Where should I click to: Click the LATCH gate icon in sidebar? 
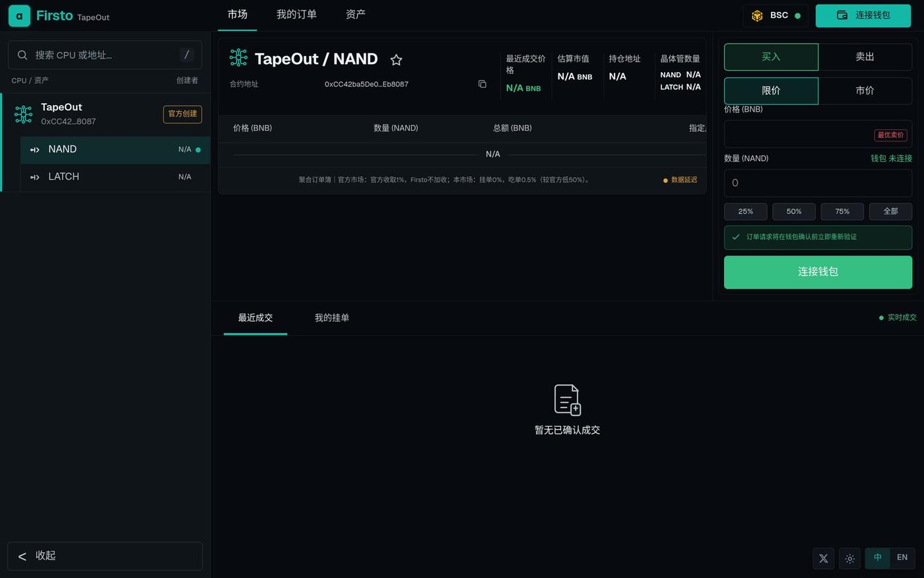(35, 177)
